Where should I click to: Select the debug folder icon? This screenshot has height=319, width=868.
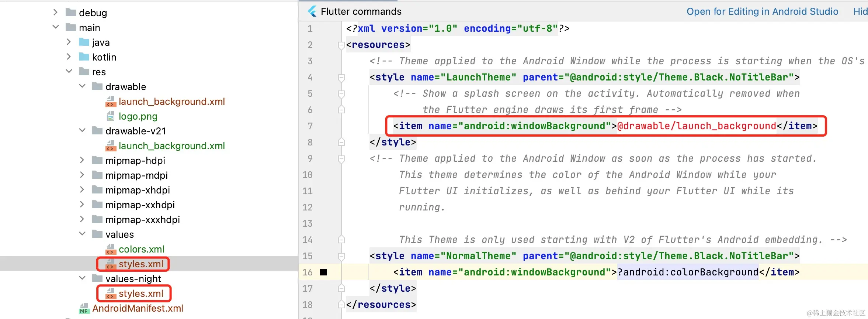71,13
